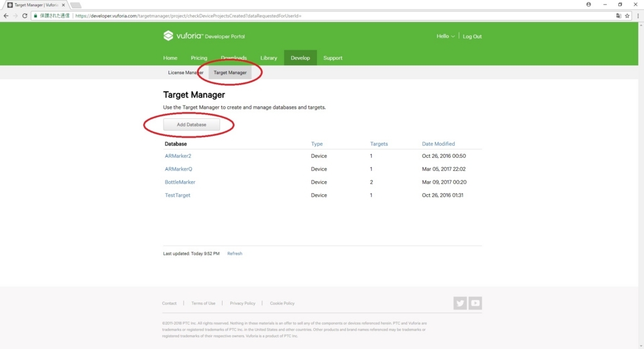Sort by the Date Modified column header

tap(438, 144)
